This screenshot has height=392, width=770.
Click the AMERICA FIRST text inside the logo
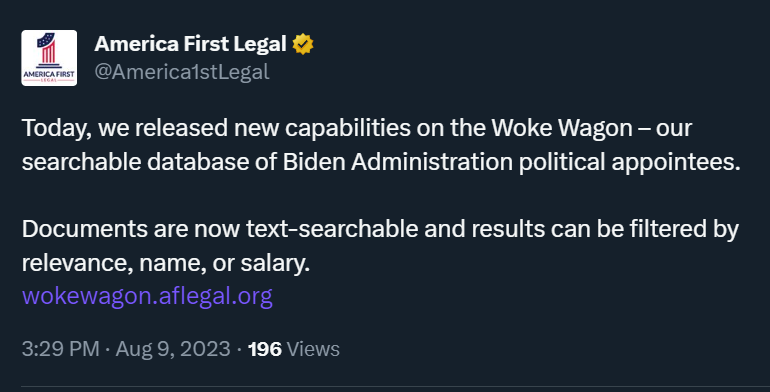coord(49,74)
